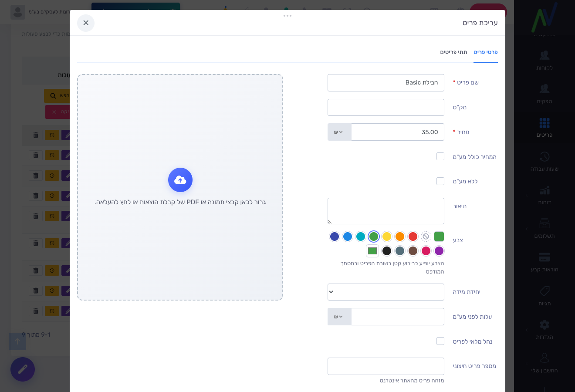575x392 pixels.
Task: Enable the המחיר כולל מע"מ checkbox
Action: pos(440,156)
